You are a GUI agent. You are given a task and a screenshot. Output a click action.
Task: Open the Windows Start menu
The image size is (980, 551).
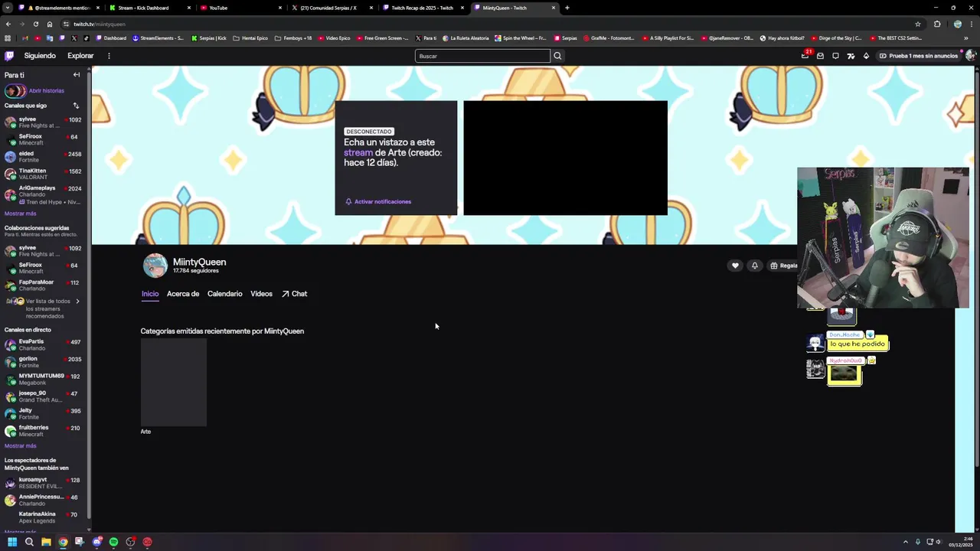[12, 542]
